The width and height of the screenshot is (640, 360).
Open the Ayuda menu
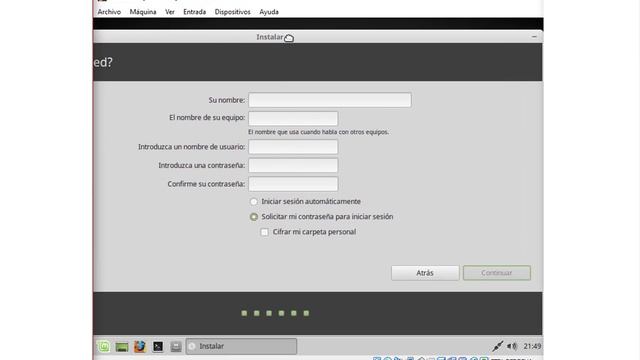[269, 12]
